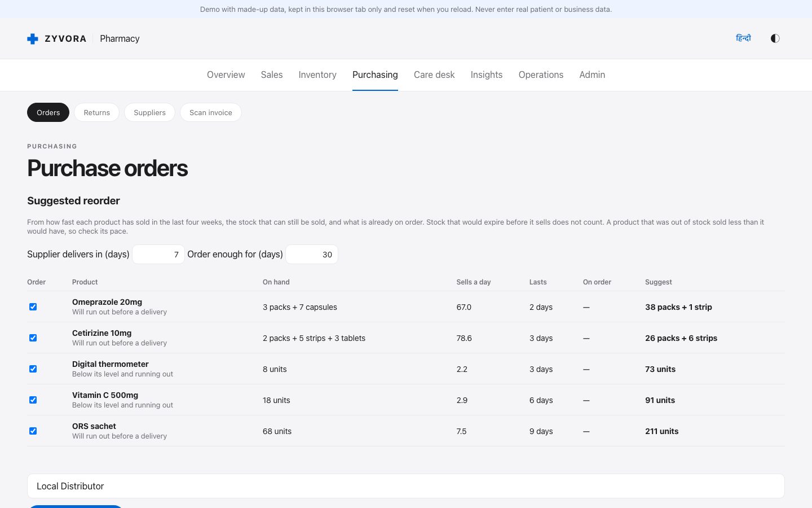This screenshot has height=508, width=812.
Task: Click the 9 days lasts value
Action: [541, 431]
